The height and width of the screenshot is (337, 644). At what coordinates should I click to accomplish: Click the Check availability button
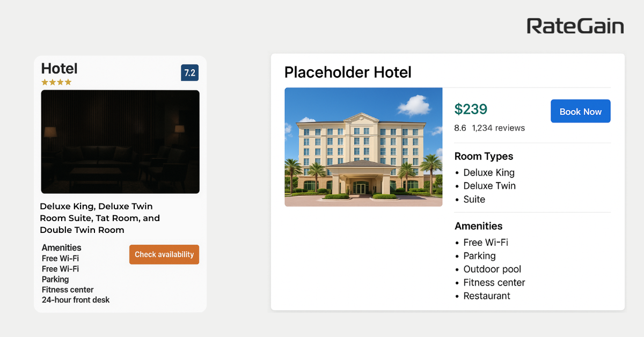pos(164,254)
